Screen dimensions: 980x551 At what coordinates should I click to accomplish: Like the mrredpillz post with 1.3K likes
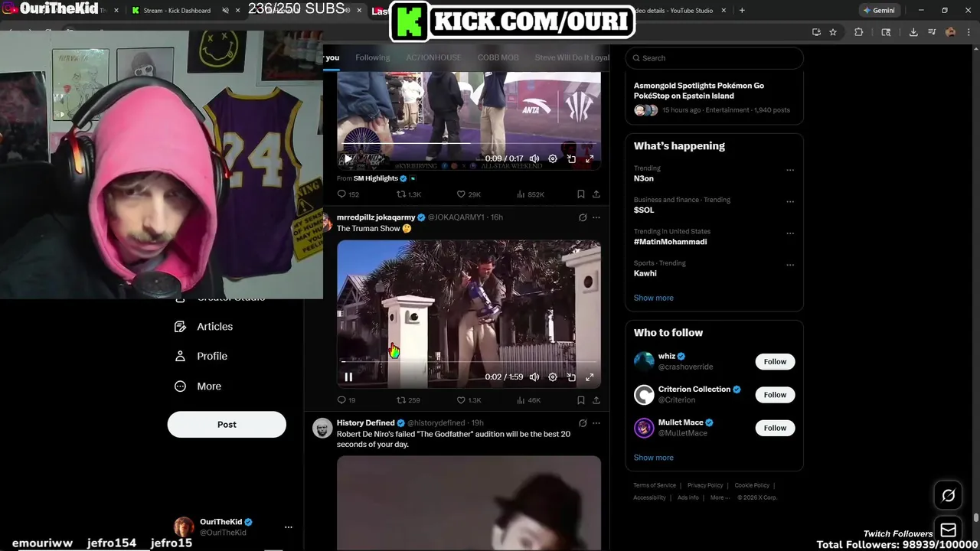pos(469,400)
